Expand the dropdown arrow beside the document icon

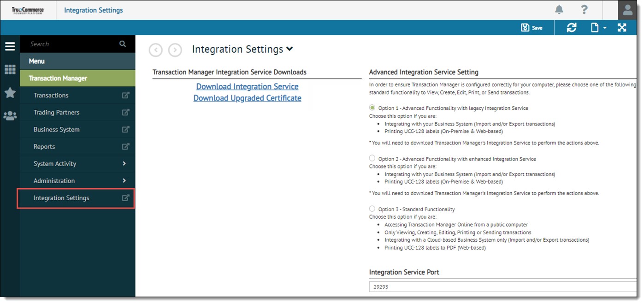click(x=605, y=28)
